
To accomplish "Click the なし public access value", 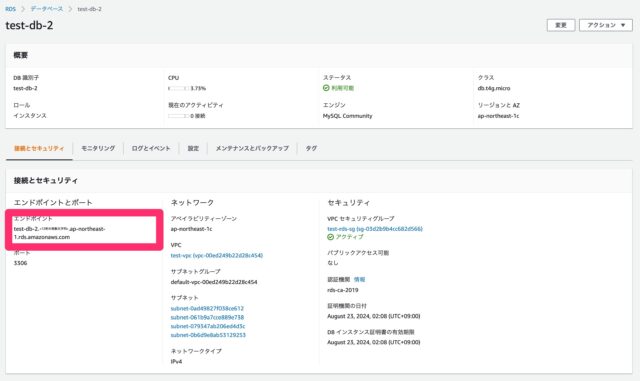I will click(x=333, y=263).
